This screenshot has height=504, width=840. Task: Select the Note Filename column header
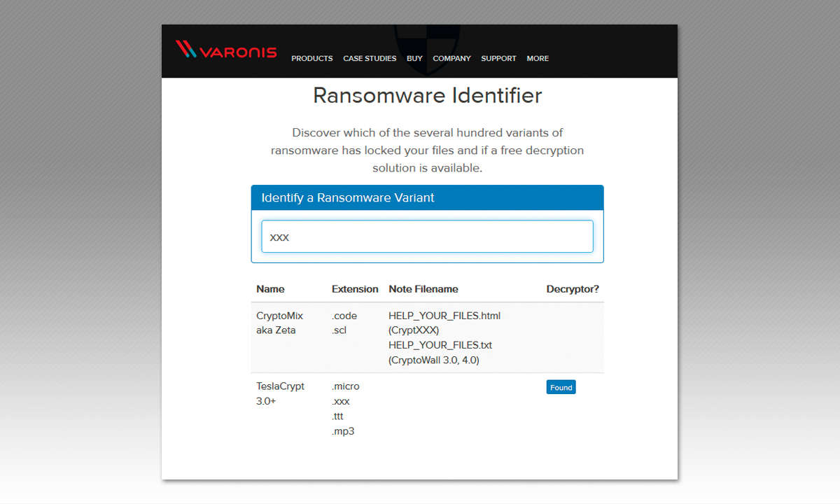423,289
